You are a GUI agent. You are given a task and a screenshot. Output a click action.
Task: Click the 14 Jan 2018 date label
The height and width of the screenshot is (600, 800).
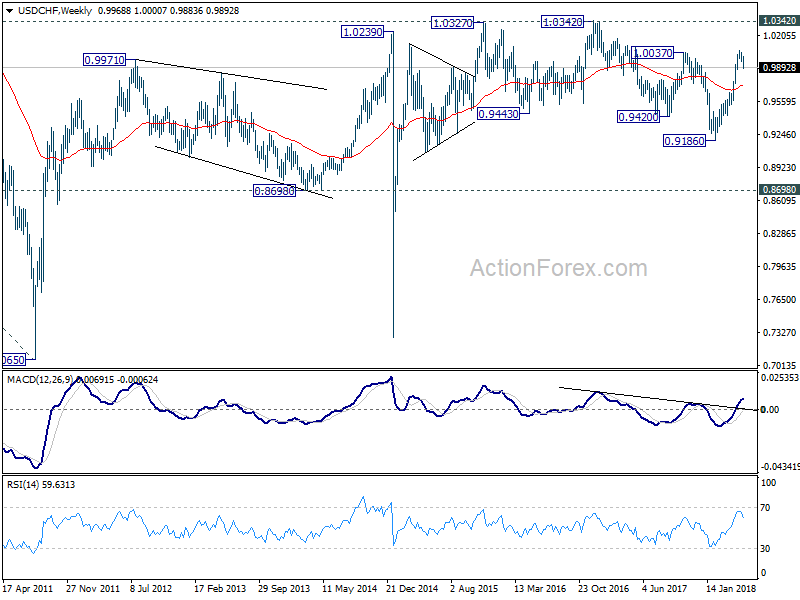tap(732, 589)
